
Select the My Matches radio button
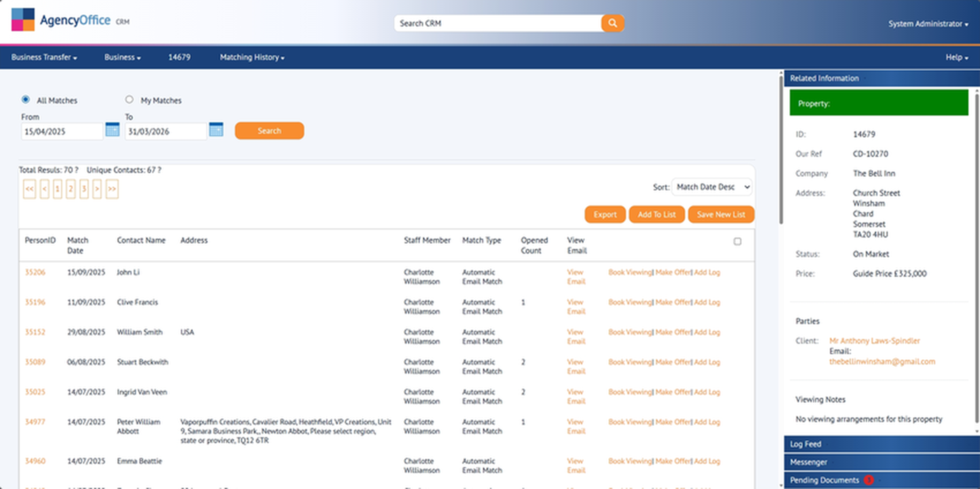pos(129,100)
